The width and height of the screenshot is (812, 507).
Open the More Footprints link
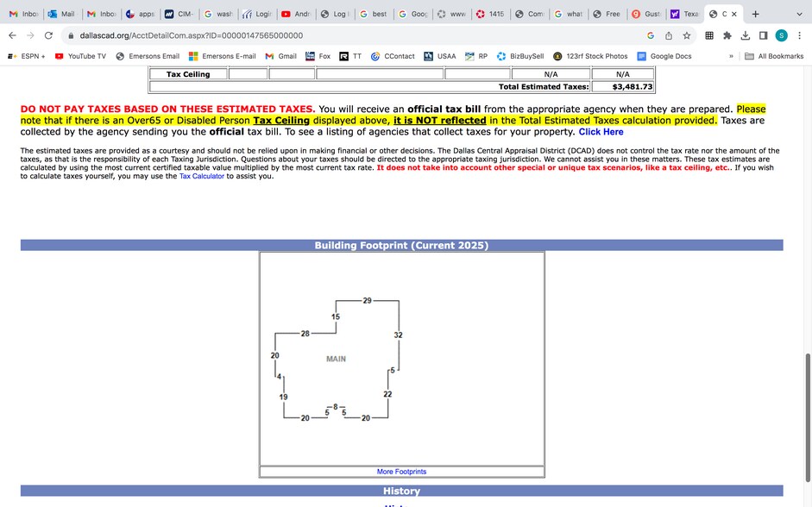pyautogui.click(x=401, y=472)
